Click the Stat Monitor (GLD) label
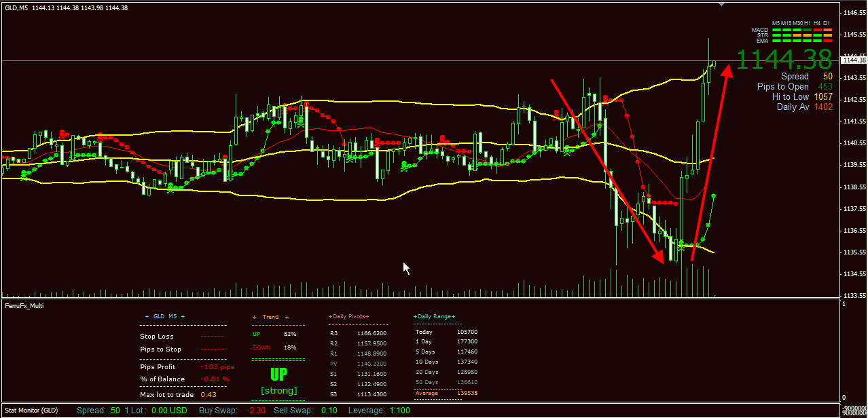868x418 pixels. 31,411
